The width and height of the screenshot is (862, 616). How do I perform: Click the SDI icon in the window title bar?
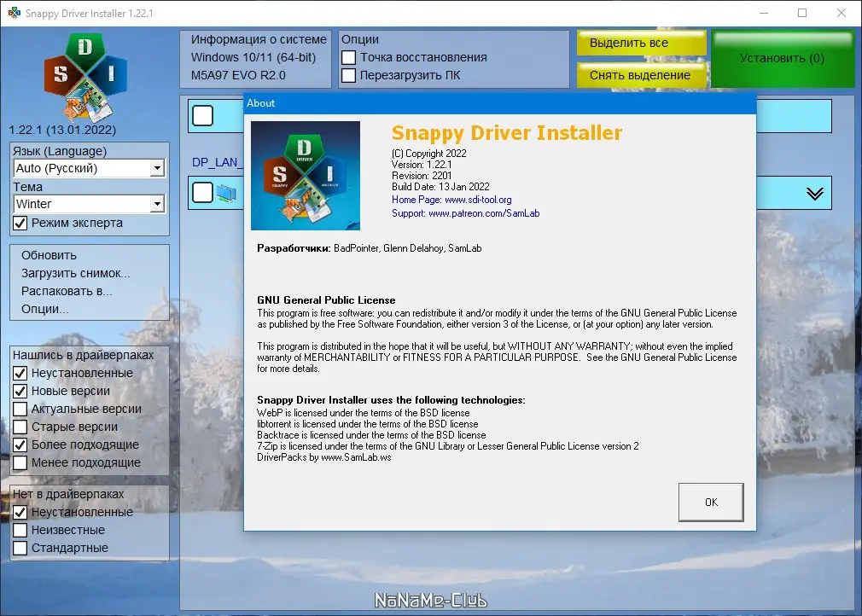pyautogui.click(x=13, y=13)
